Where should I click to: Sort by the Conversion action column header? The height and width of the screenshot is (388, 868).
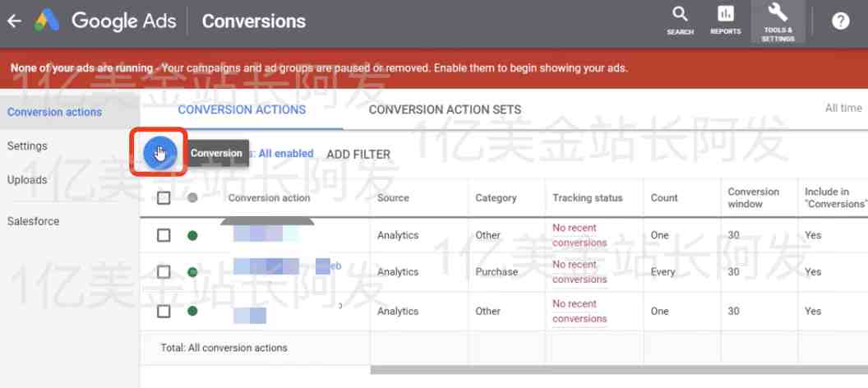269,197
